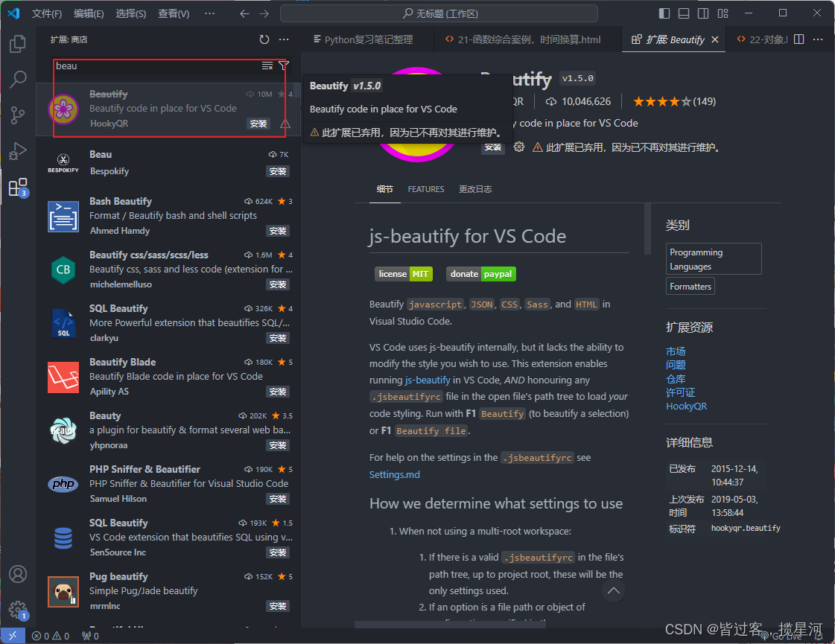Open 市场 marketplace resource link
835x644 pixels.
pyautogui.click(x=676, y=351)
